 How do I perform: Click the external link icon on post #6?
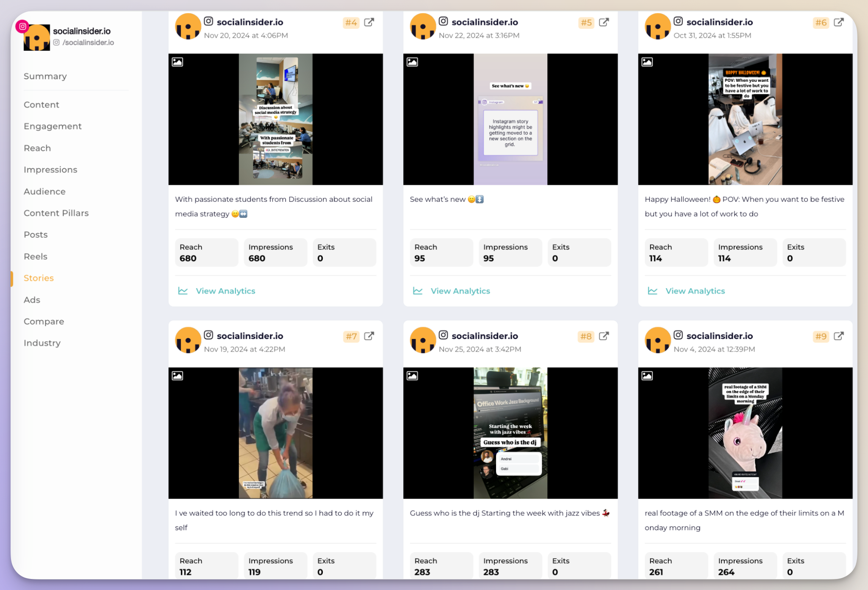click(x=839, y=21)
